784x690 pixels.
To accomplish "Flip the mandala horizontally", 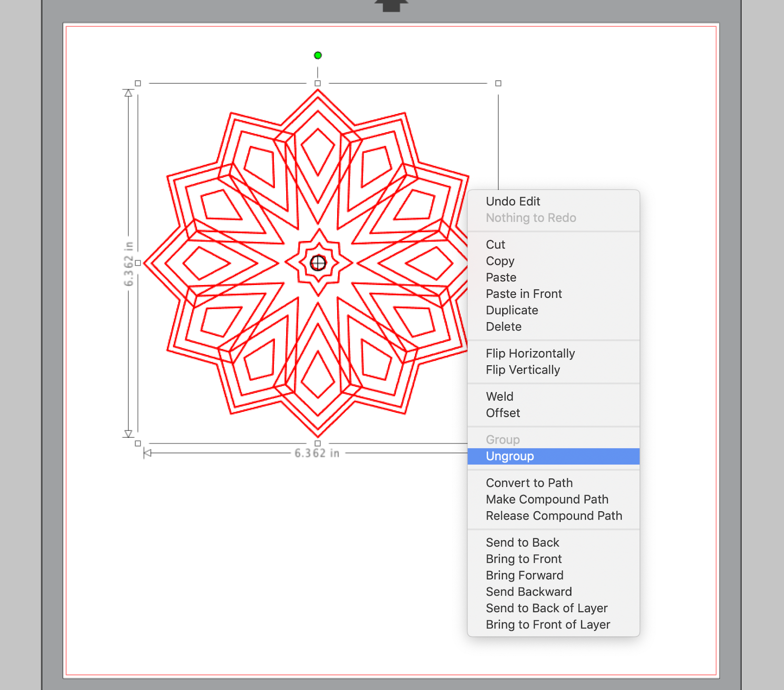I will tap(530, 353).
